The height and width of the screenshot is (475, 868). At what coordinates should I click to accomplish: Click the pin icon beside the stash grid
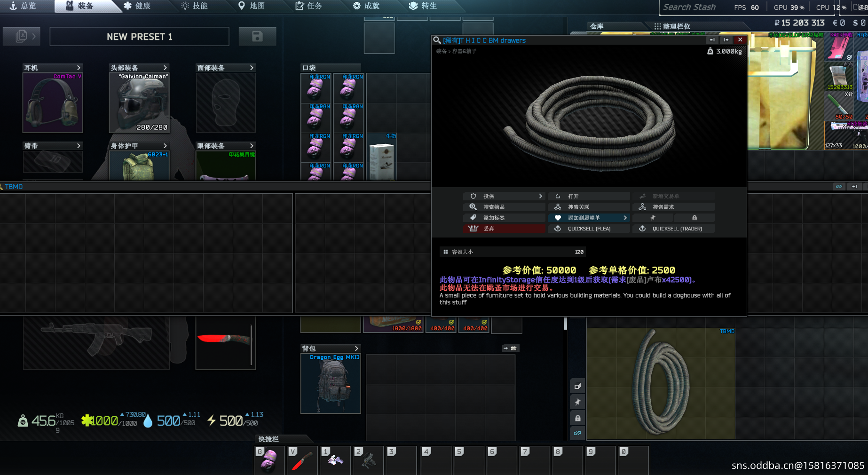pyautogui.click(x=577, y=402)
